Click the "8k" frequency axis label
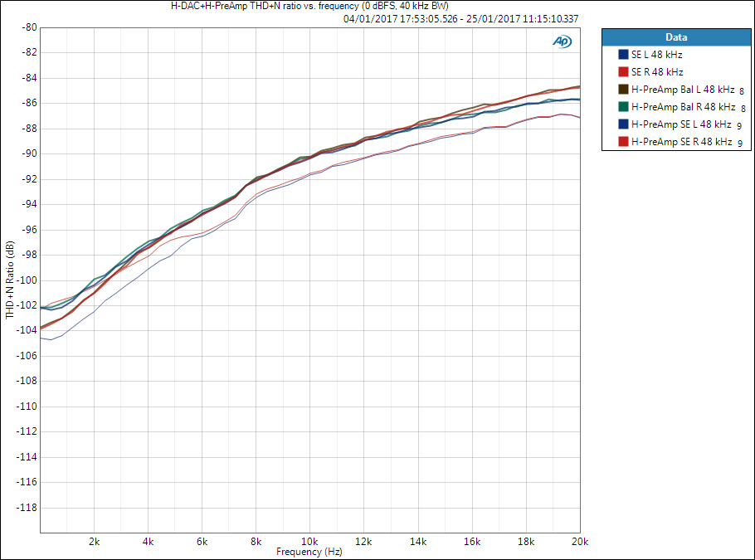Image resolution: width=755 pixels, height=560 pixels. point(256,542)
